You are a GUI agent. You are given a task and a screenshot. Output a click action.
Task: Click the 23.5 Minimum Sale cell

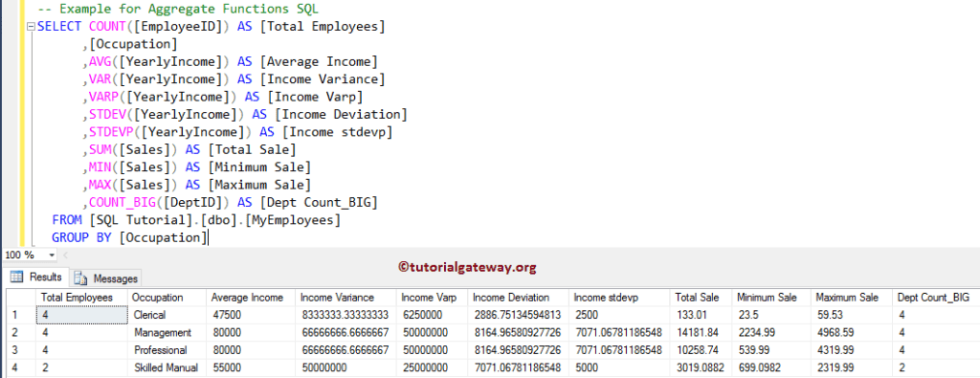[771, 315]
